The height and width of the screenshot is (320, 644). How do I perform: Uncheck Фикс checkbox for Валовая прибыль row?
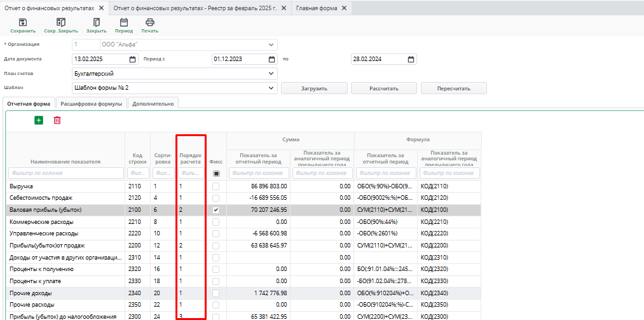216,209
